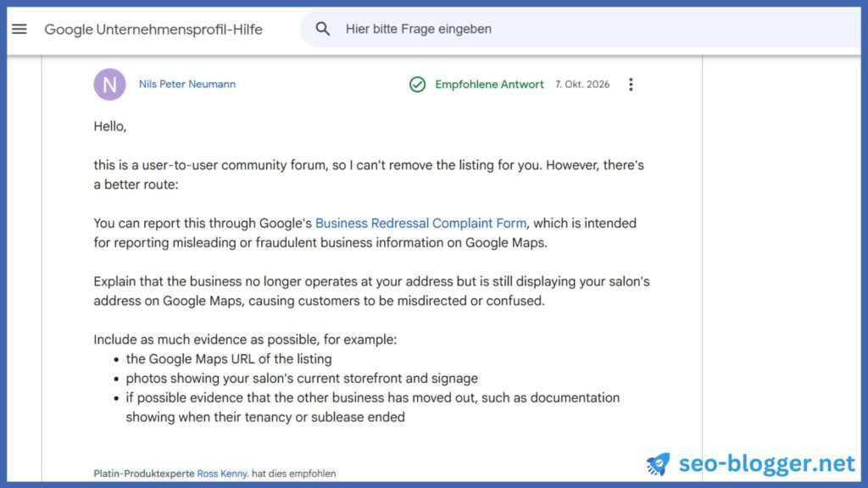This screenshot has height=488, width=868.
Task: Open Nils Peter Neumann's avatar
Action: (x=109, y=84)
